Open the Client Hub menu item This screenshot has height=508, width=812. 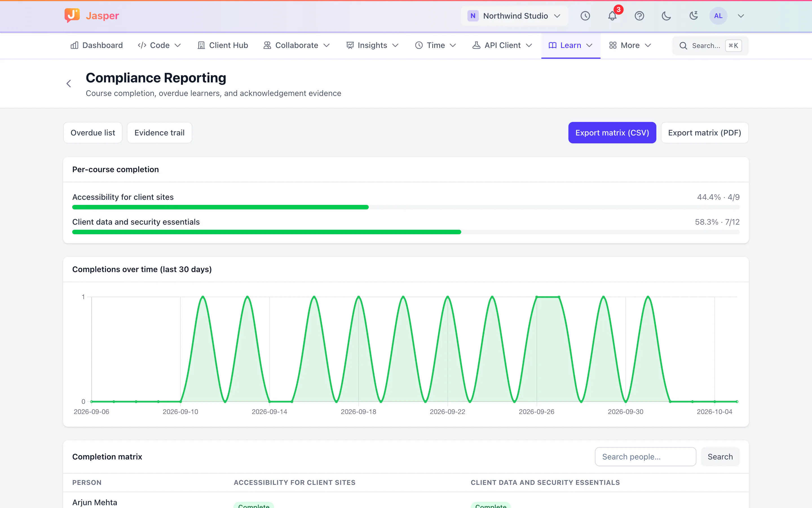[223, 45]
